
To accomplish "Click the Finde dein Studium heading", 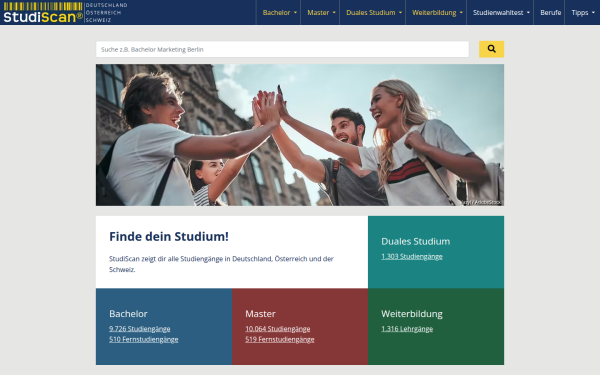I will point(169,236).
